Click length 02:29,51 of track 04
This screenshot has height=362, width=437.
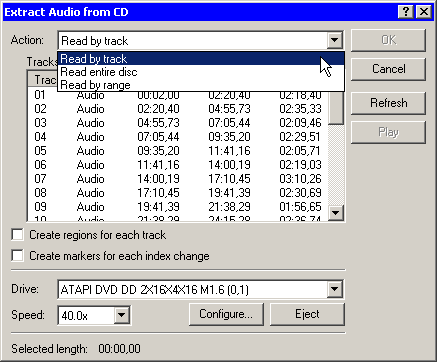click(x=300, y=137)
